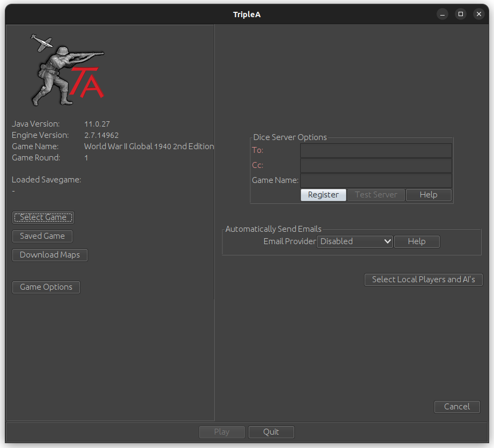
Task: Click the Dice Server Options group title
Action: point(290,137)
